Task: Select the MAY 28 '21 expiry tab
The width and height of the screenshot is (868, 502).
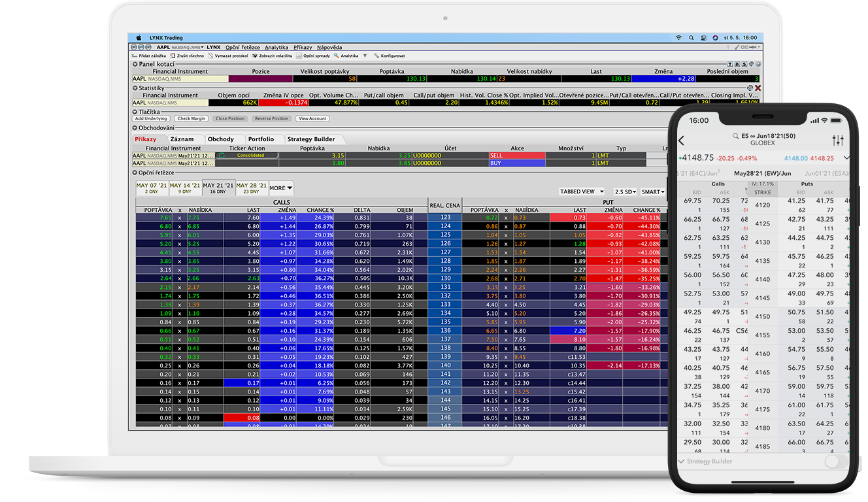Action: pyautogui.click(x=252, y=188)
